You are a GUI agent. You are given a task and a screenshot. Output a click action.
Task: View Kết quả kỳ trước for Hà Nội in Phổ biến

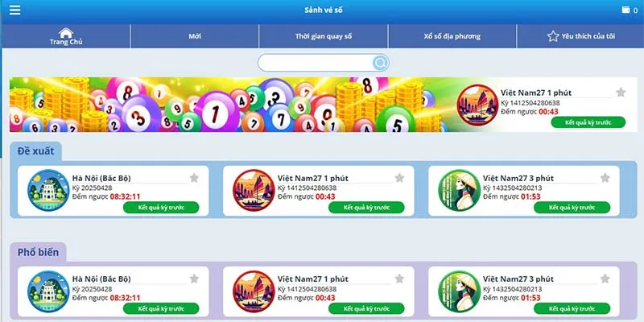[161, 308]
